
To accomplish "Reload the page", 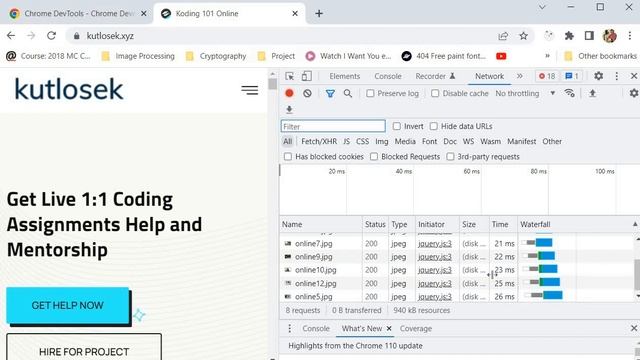I will [x=51, y=36].
